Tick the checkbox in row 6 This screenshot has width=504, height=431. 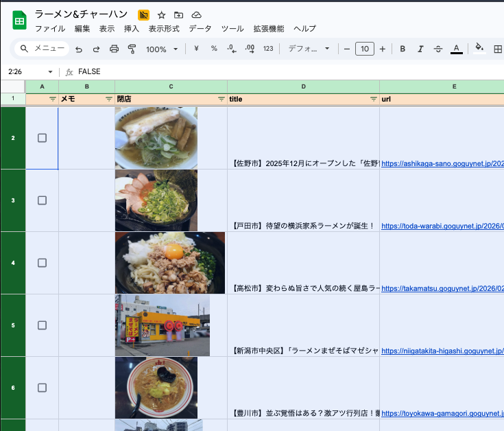42,388
